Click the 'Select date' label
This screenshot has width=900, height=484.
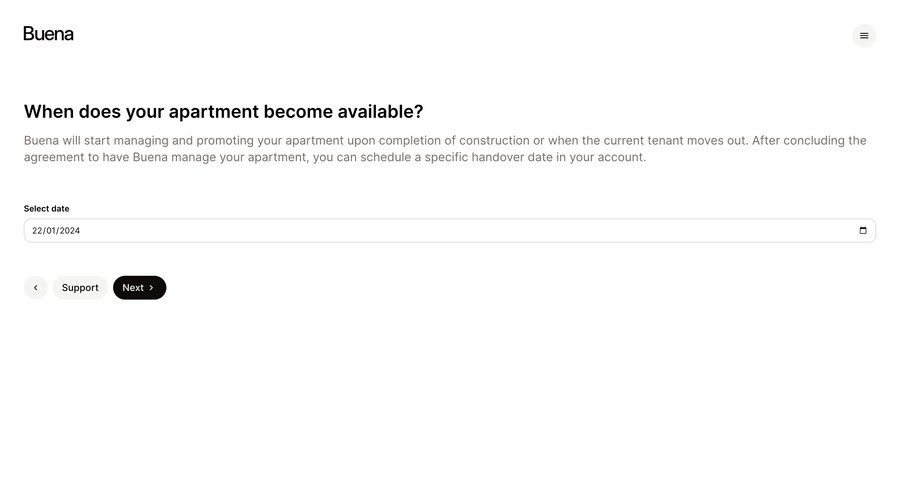coord(46,208)
